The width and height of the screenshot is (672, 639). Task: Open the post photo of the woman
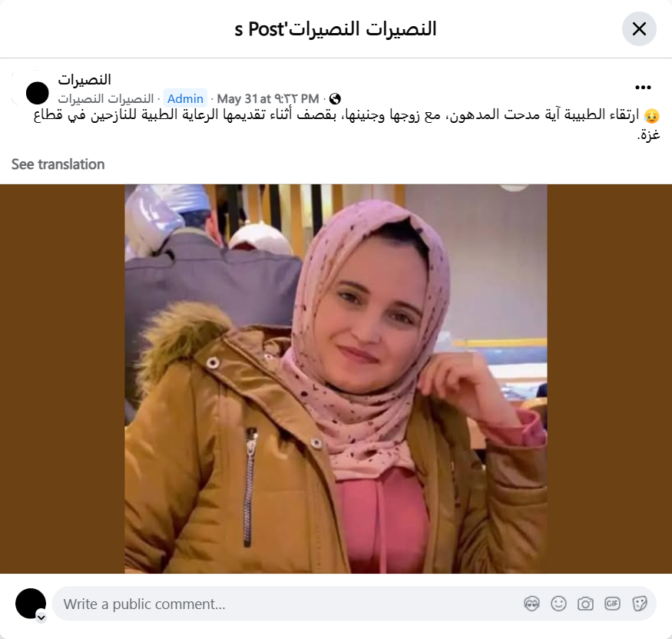pyautogui.click(x=336, y=379)
